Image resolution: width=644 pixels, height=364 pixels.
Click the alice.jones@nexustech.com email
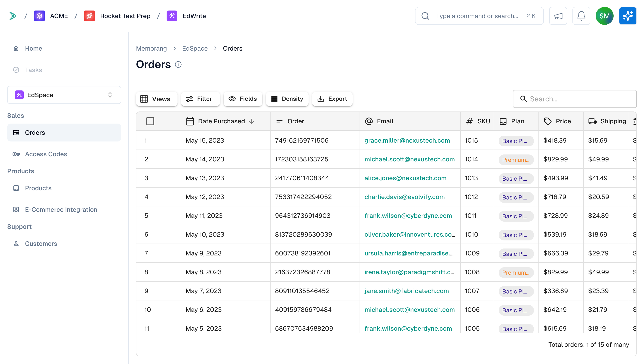pos(405,178)
